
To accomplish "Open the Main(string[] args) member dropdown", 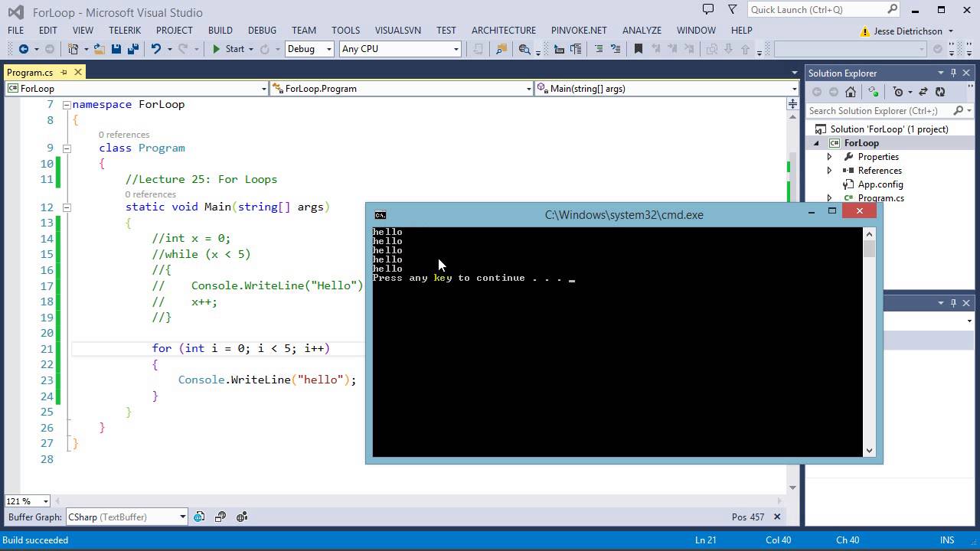I will [666, 89].
